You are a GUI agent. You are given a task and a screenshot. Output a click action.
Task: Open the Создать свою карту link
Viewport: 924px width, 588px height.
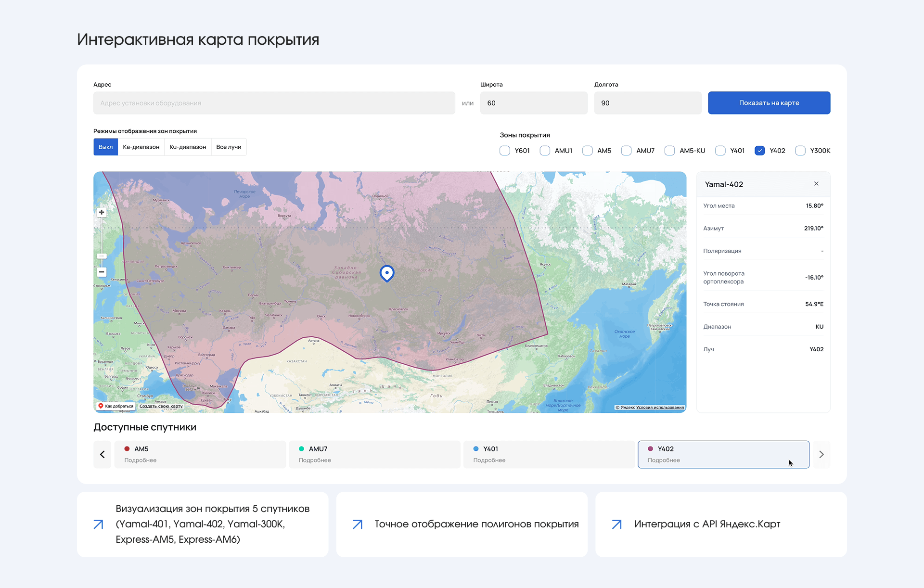coord(161,406)
